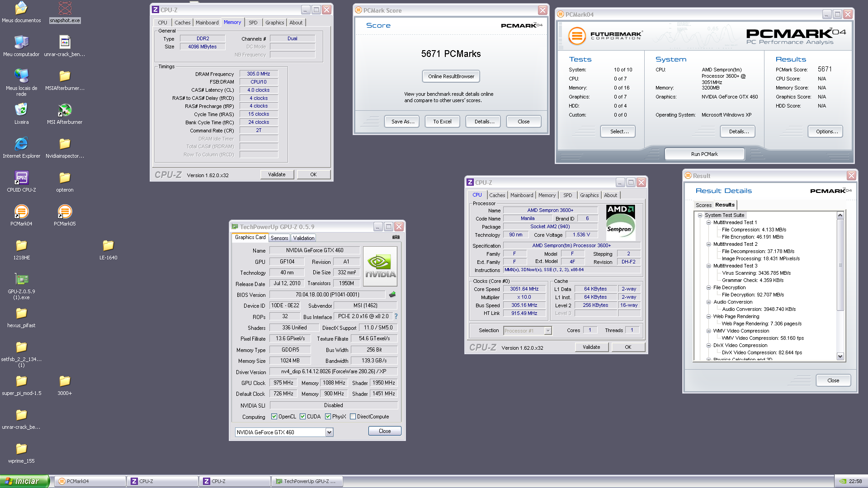Image resolution: width=868 pixels, height=488 pixels.
Task: Open GPU-Z.0.5.9 (1).exe desktop icon
Action: (21, 279)
